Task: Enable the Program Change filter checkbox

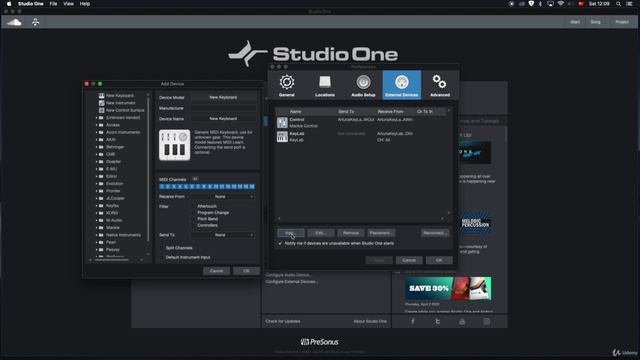Action: click(x=194, y=213)
